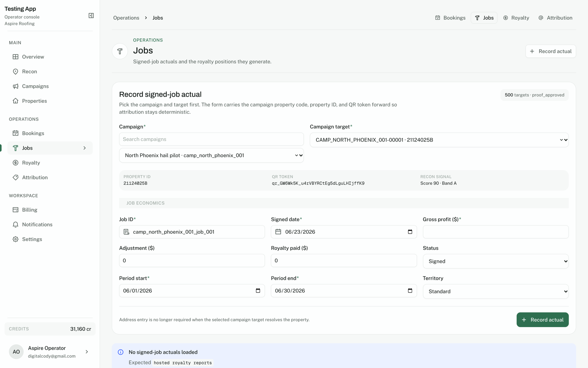Open Attribution tag icon in sidebar
The image size is (588, 368).
pyautogui.click(x=15, y=177)
